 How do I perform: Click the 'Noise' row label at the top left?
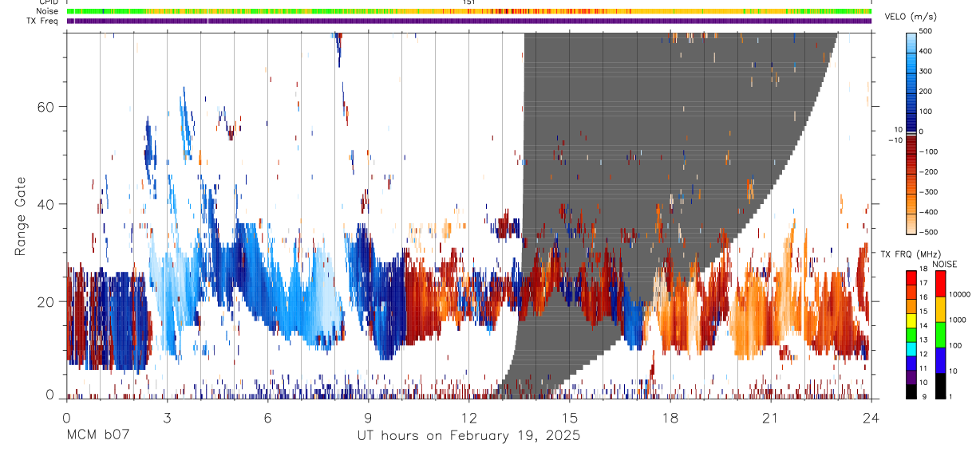(x=48, y=12)
